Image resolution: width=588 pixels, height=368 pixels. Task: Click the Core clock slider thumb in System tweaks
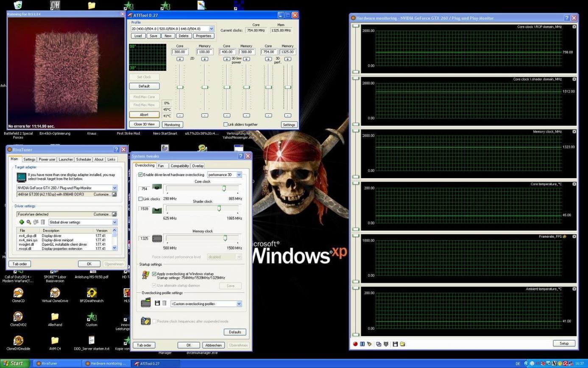[224, 188]
